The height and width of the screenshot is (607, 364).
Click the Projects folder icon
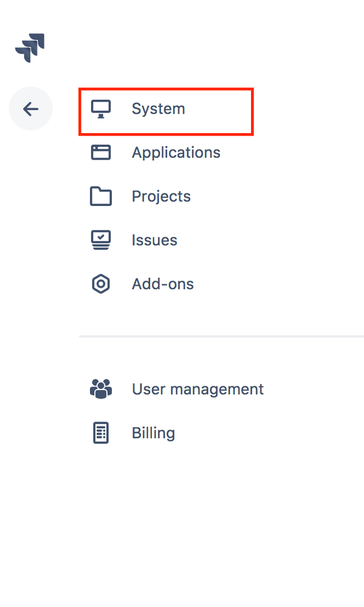(101, 196)
